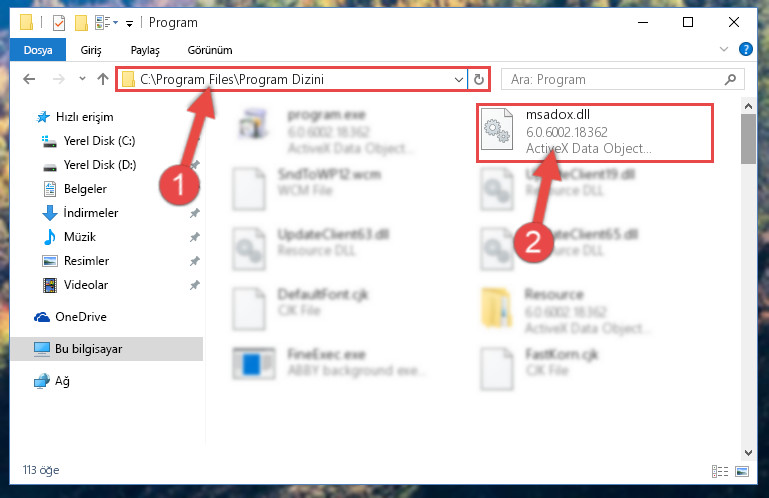
Task: Click the vertical scrollbar down arrow
Action: [x=748, y=452]
